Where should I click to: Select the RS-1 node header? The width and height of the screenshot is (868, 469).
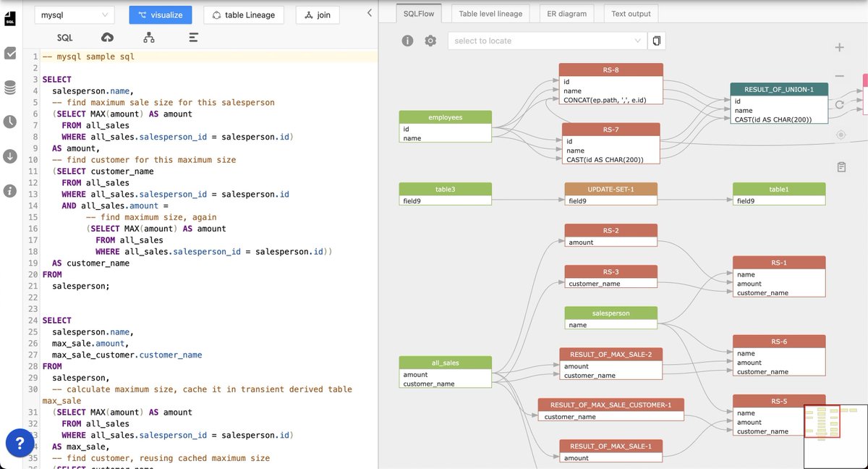pyautogui.click(x=779, y=263)
